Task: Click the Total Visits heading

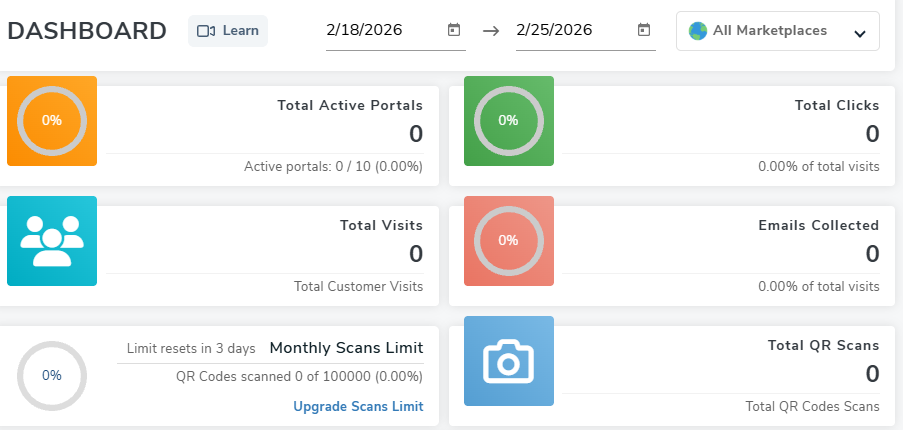Action: [x=381, y=225]
